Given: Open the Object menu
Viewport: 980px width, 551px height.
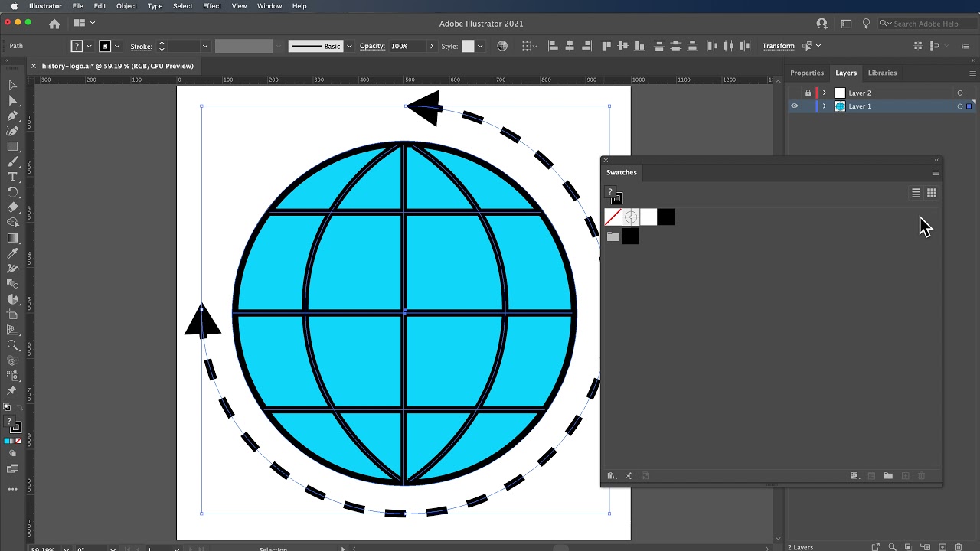Looking at the screenshot, I should click(x=126, y=6).
